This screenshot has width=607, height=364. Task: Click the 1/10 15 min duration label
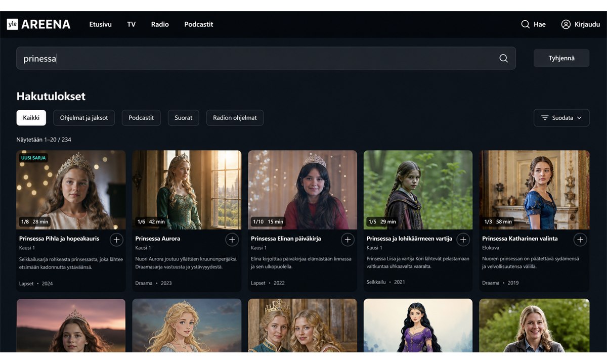268,221
